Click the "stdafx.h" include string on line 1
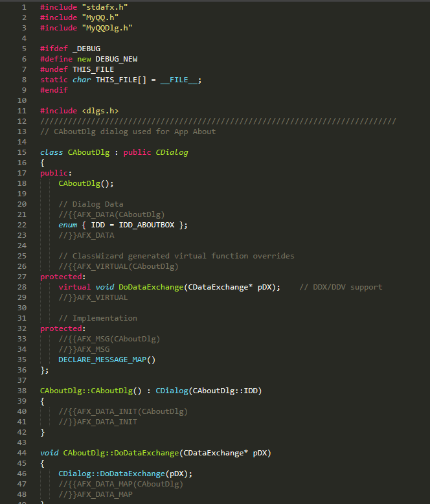Screen dimensions: 430x504 click(x=105, y=7)
